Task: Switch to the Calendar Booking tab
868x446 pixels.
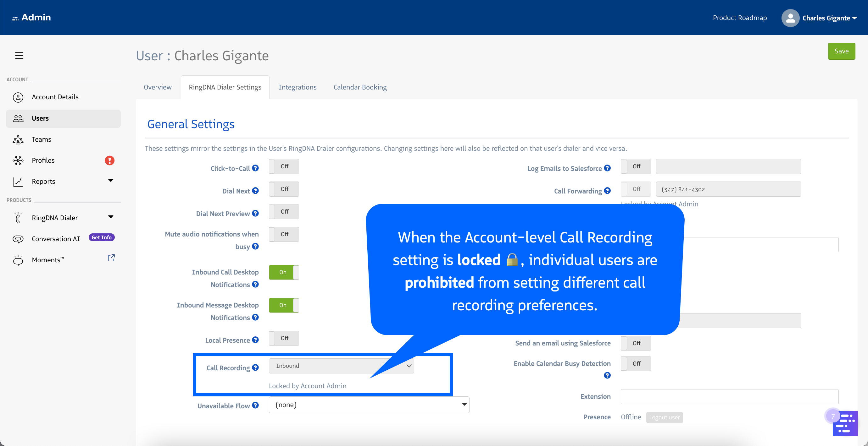Action: point(360,87)
